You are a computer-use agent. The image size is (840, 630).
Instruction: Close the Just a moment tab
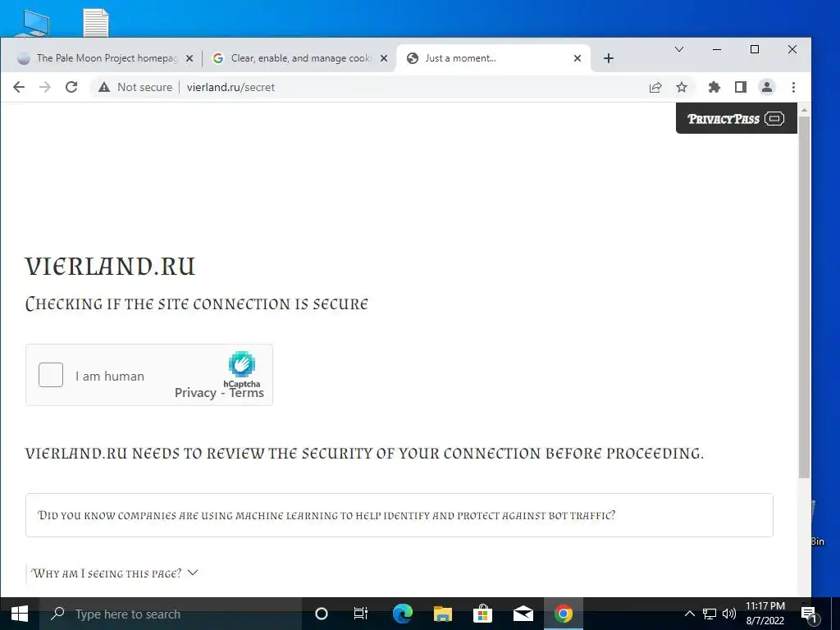(577, 58)
